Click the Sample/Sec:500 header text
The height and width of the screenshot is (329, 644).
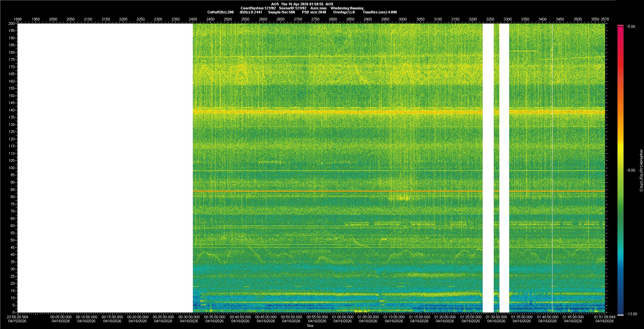click(281, 12)
